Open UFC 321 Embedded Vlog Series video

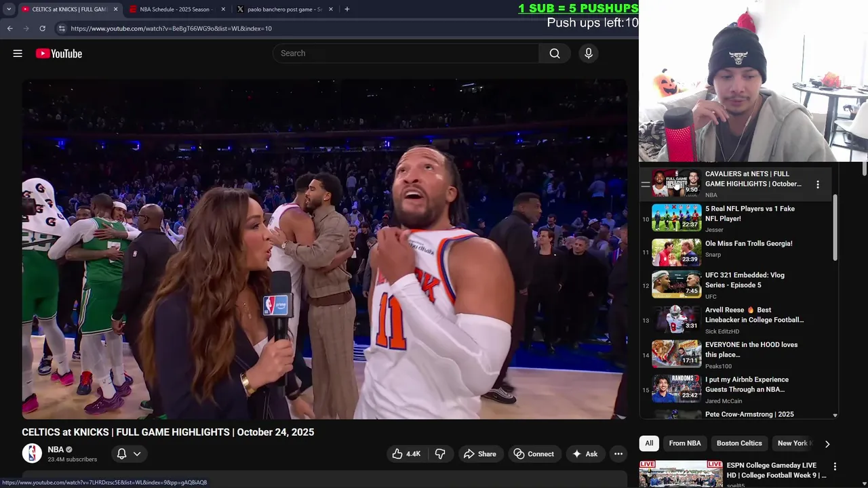tap(745, 280)
